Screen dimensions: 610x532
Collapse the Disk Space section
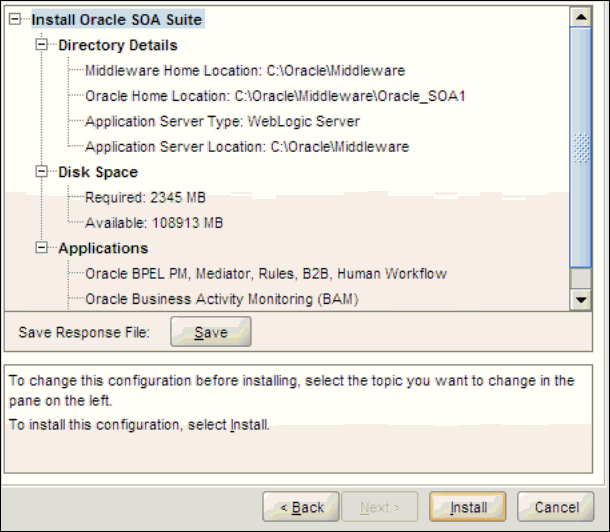pos(41,172)
